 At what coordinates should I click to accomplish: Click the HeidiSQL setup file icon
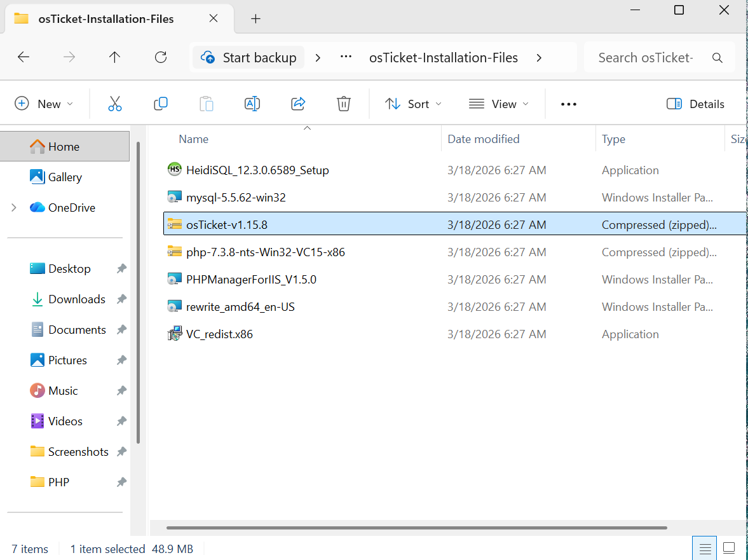(175, 169)
